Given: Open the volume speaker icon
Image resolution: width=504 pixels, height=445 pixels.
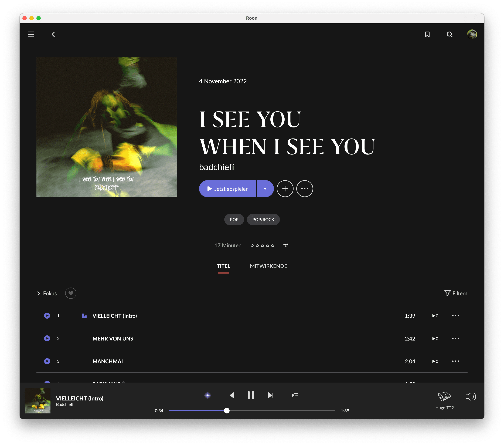Looking at the screenshot, I should click(x=471, y=396).
